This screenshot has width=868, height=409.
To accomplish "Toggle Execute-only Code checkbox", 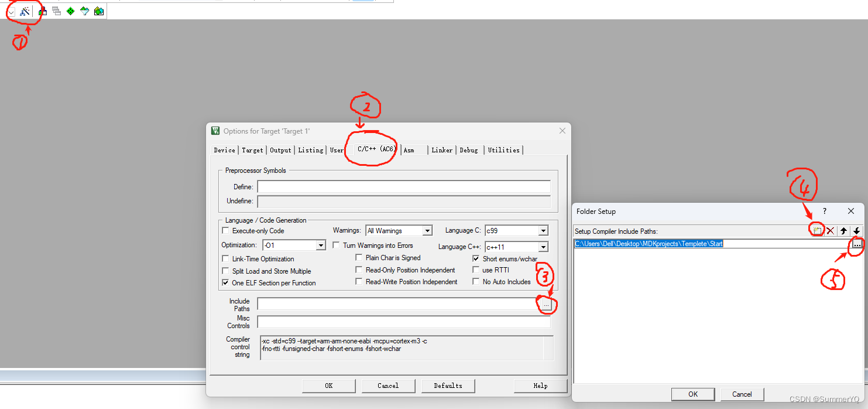I will click(x=226, y=231).
